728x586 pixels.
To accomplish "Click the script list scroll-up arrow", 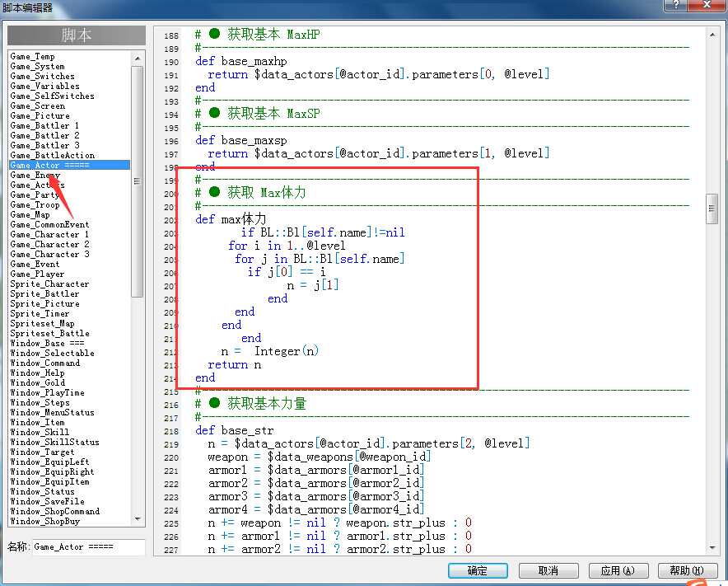I will [138, 58].
